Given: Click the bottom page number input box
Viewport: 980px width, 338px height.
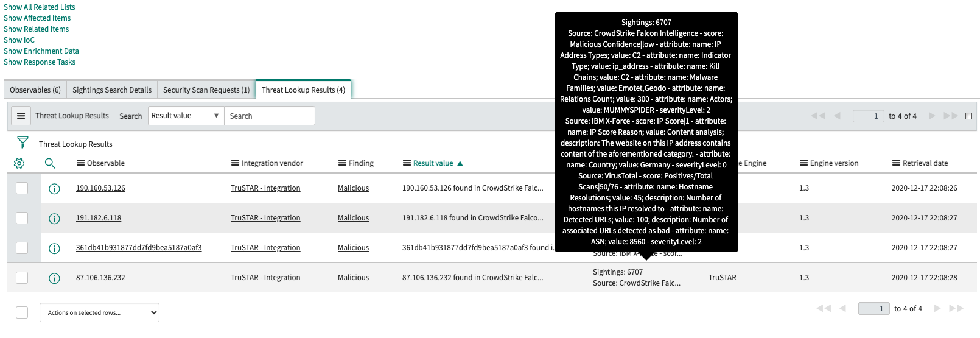Looking at the screenshot, I should (x=874, y=308).
